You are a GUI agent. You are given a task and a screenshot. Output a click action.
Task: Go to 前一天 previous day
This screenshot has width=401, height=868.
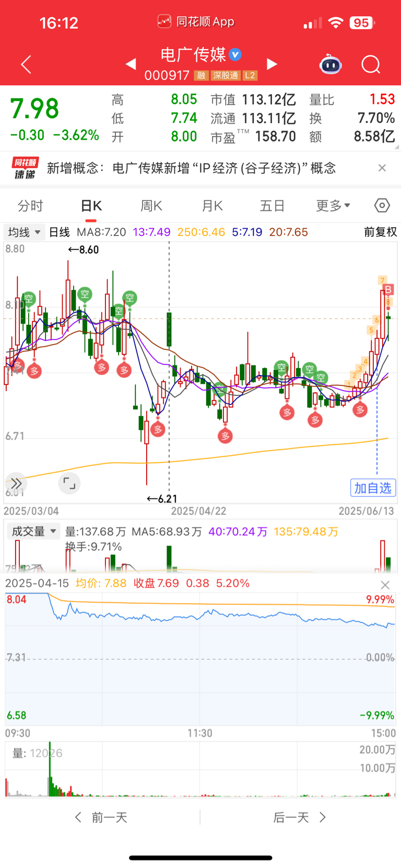tap(101, 817)
